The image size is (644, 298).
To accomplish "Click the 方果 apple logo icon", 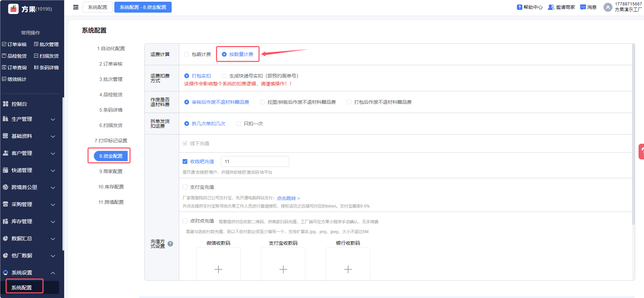I will [13, 9].
